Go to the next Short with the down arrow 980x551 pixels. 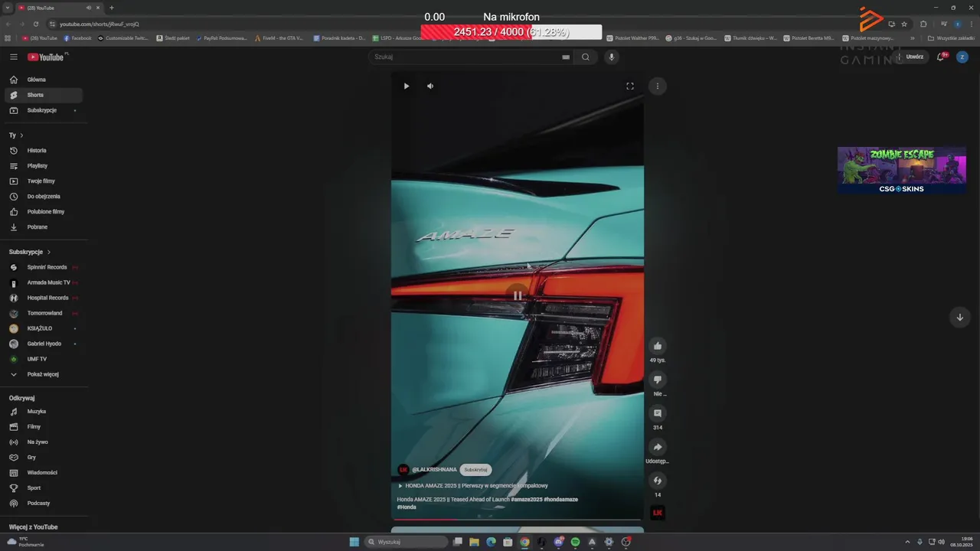tap(959, 317)
